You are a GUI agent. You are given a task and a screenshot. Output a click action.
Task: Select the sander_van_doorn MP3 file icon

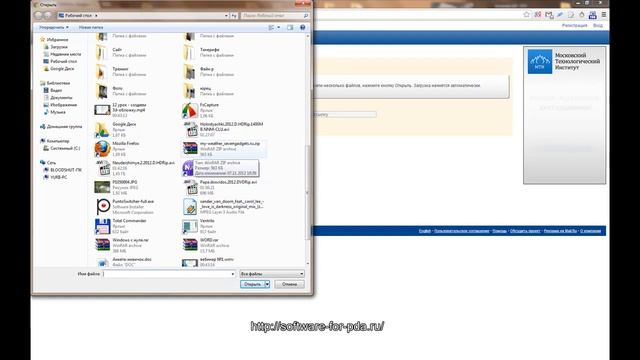click(190, 207)
